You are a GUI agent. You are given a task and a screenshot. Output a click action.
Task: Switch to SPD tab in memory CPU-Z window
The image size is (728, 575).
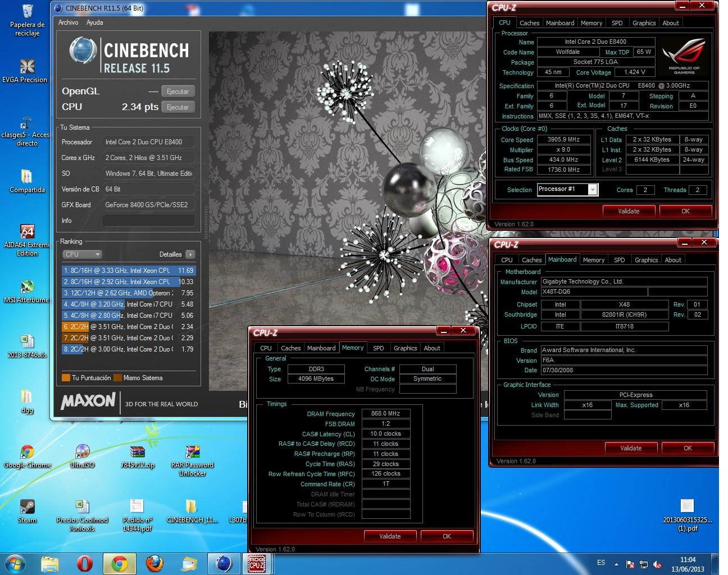(379, 348)
